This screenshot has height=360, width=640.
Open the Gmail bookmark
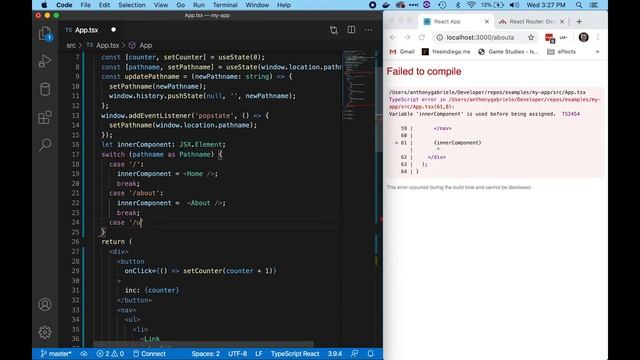pyautogui.click(x=402, y=52)
